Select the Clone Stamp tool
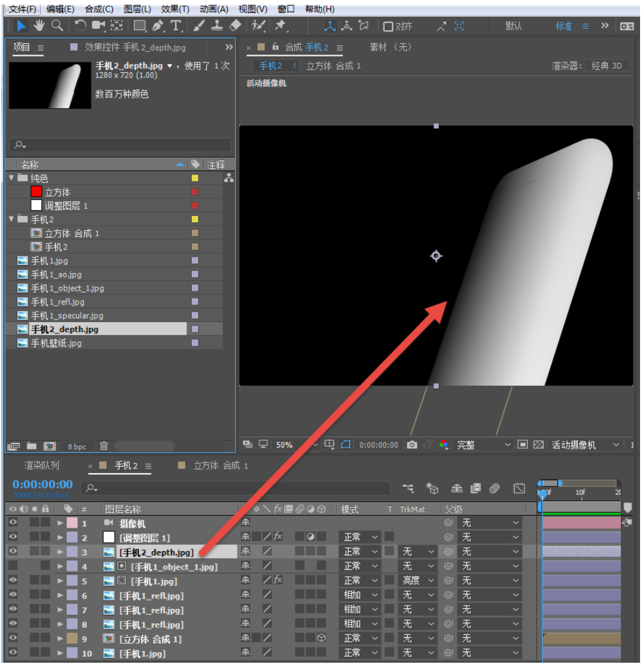This screenshot has height=666, width=644. pyautogui.click(x=217, y=26)
